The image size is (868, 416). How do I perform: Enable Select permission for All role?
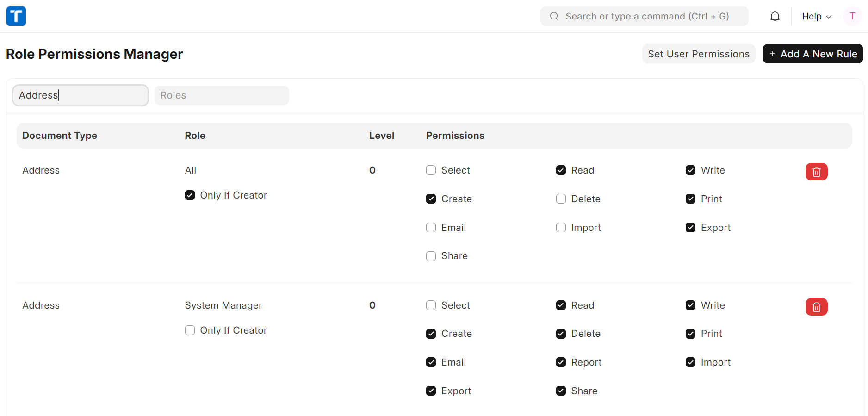point(431,170)
